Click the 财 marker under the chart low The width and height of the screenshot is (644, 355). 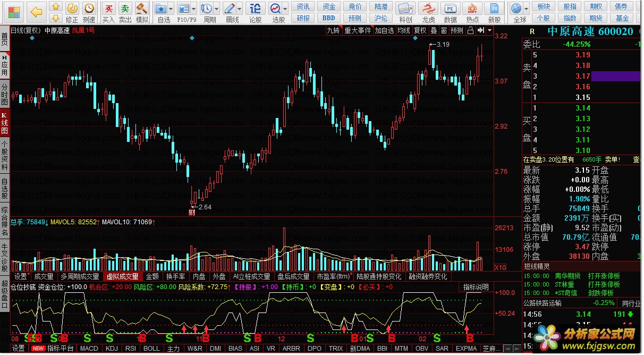click(x=192, y=213)
